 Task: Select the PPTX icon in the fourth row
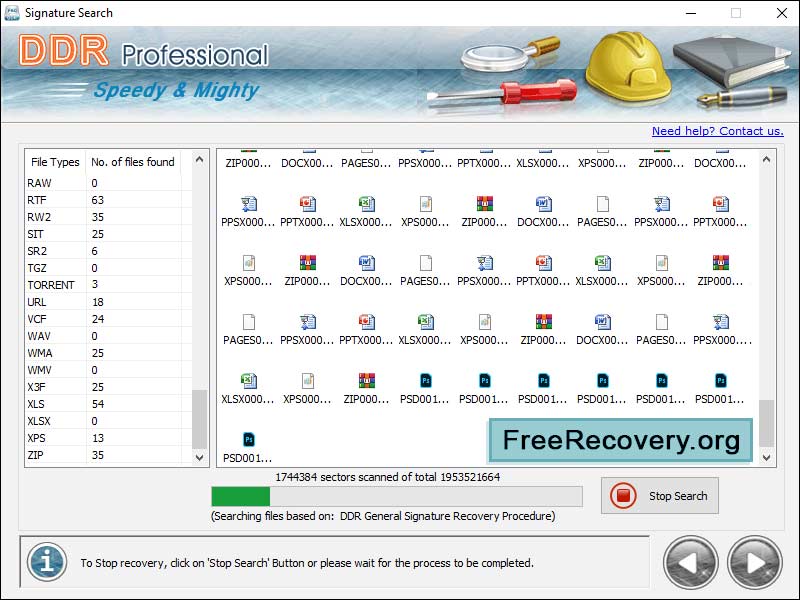(x=366, y=321)
